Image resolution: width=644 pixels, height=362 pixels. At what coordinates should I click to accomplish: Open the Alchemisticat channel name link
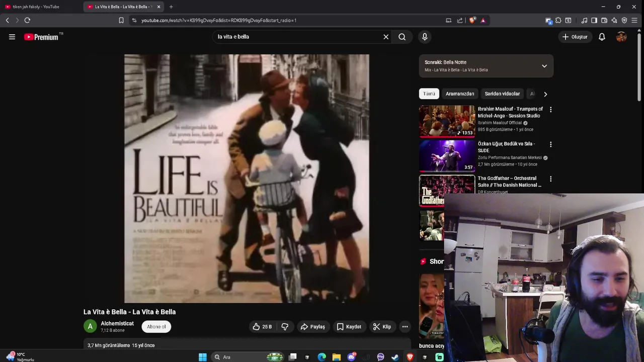117,324
